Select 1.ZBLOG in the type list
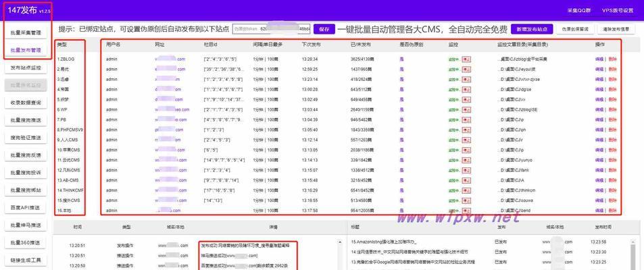The image size is (644, 270). [66, 59]
